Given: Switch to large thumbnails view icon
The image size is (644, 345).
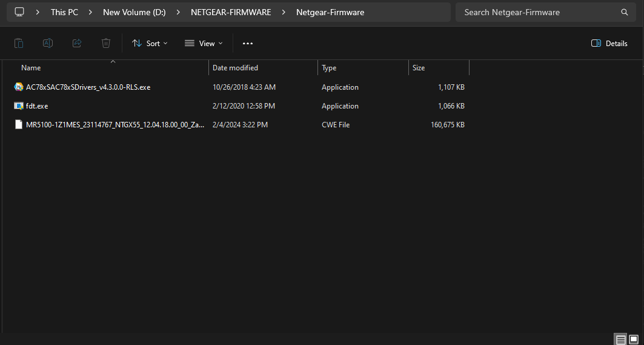Looking at the screenshot, I should 633,340.
